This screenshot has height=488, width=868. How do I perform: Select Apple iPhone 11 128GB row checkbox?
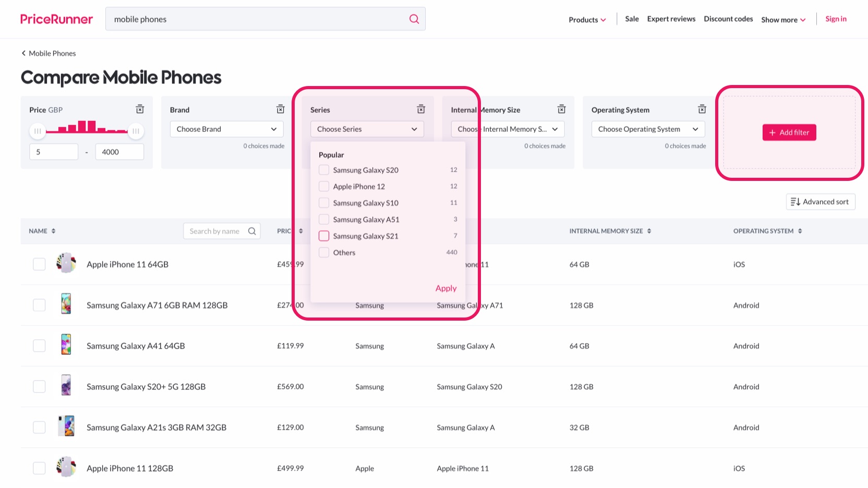[x=39, y=468]
